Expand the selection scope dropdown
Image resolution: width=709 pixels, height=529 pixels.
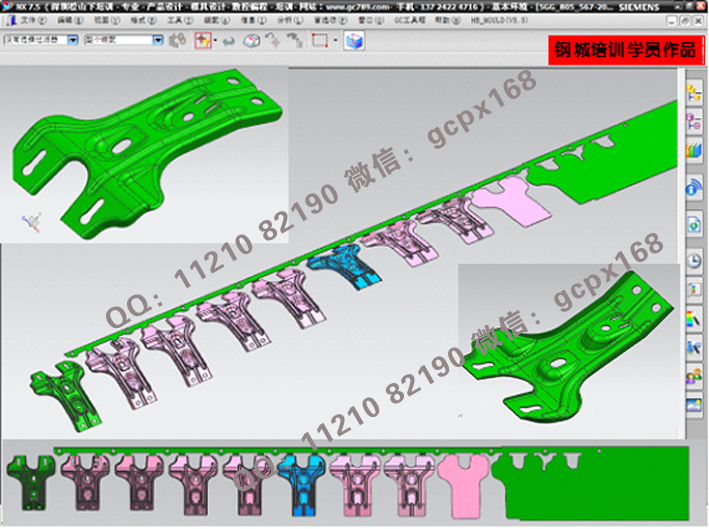click(x=158, y=41)
